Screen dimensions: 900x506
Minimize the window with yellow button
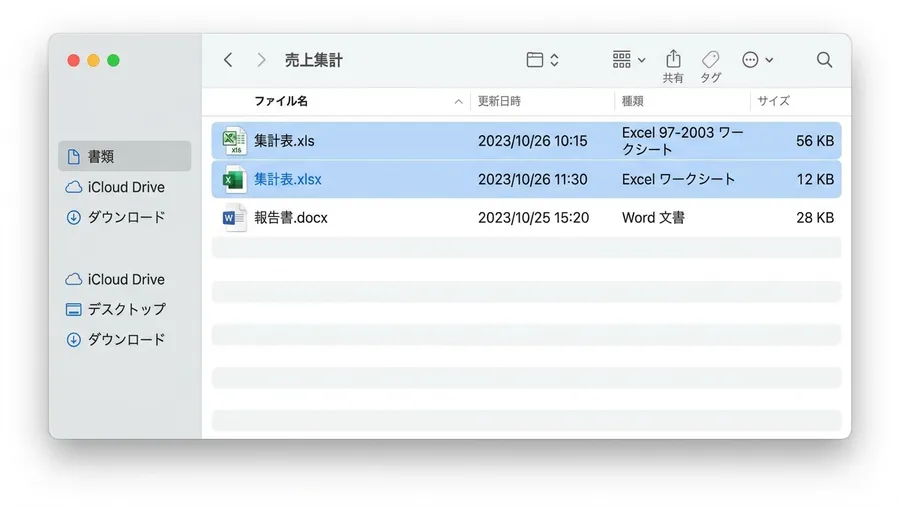(x=94, y=60)
